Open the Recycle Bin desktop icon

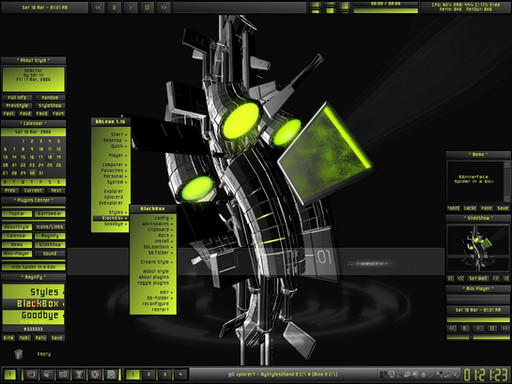pos(19,354)
